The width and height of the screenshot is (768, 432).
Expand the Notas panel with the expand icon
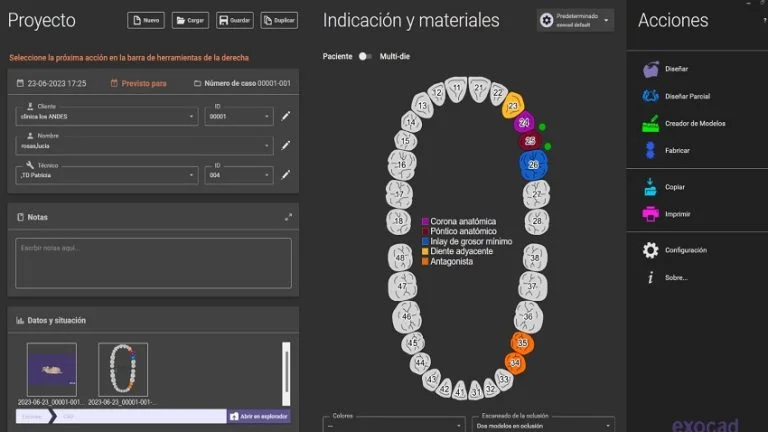[x=288, y=217]
